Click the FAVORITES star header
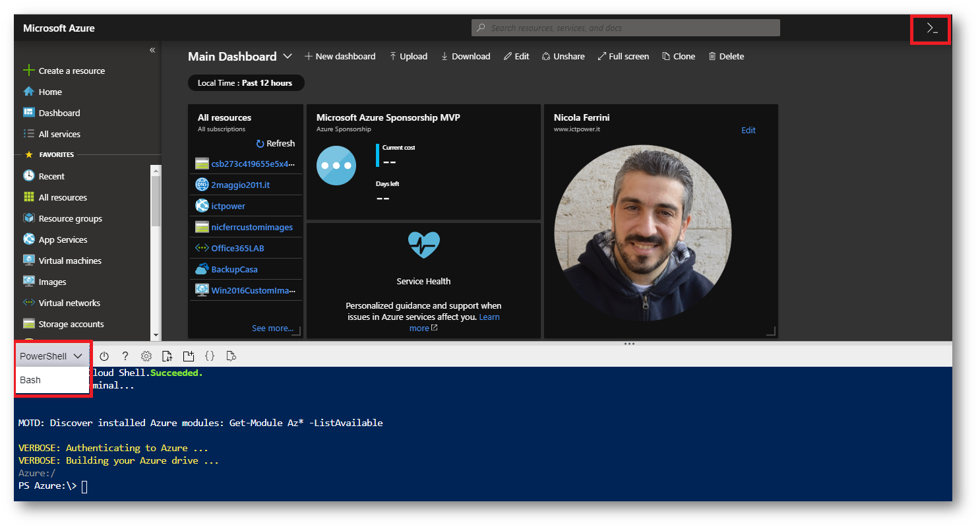Viewport: 980px width, 529px height. pos(49,155)
